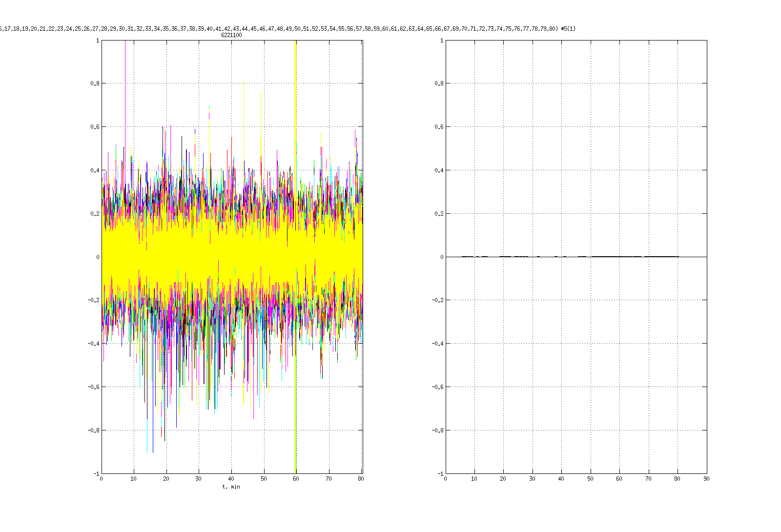The image size is (781, 532).
Task: Click the y-axis tick -0.4 on right plot
Action: click(x=438, y=344)
